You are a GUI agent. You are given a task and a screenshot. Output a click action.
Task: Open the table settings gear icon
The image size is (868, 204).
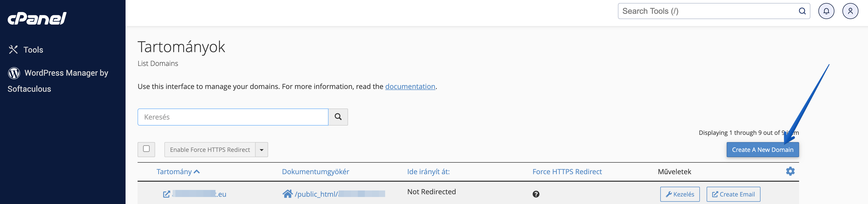point(790,171)
